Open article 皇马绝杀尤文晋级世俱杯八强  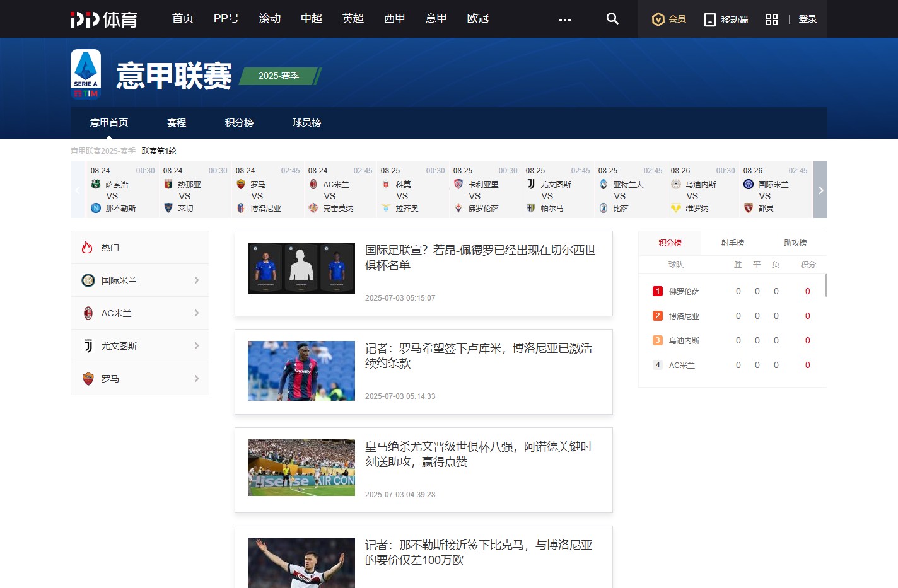click(x=479, y=454)
